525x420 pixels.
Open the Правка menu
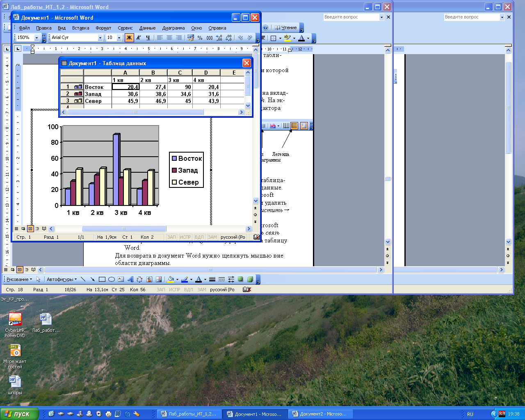(x=43, y=28)
